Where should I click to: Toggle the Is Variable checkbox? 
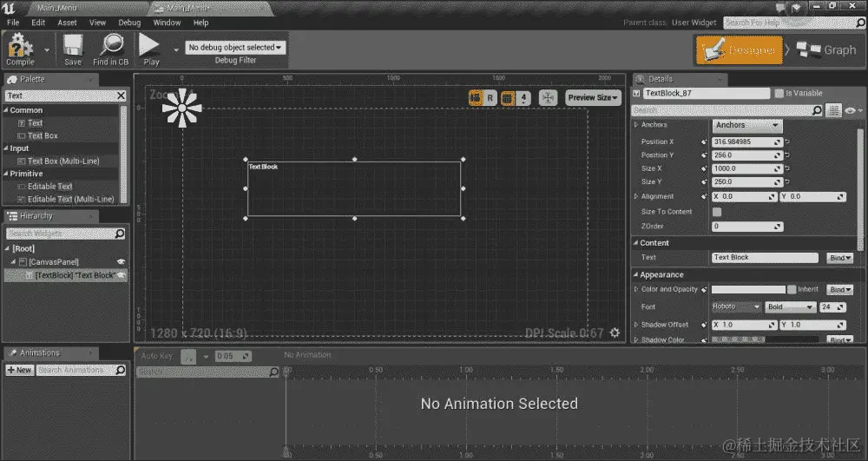tap(779, 94)
